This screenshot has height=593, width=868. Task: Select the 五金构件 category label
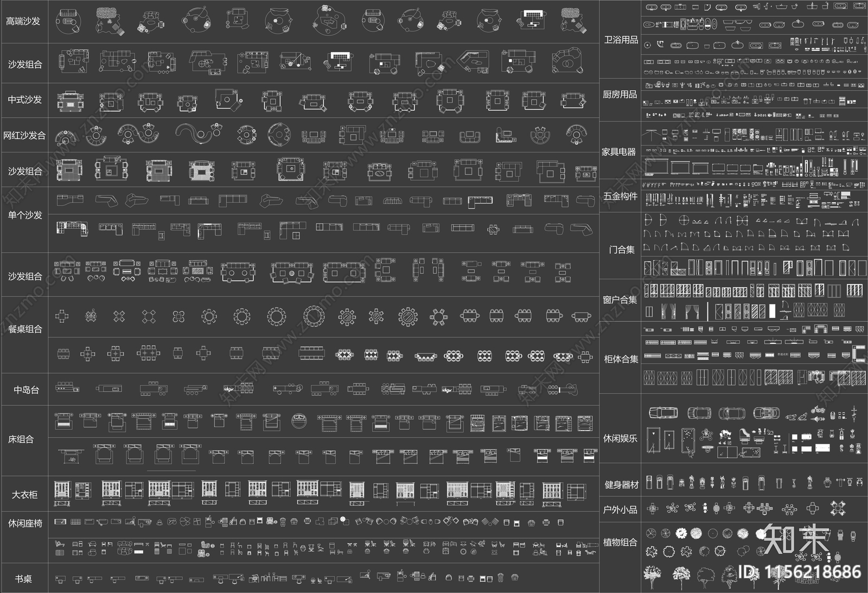click(x=620, y=196)
